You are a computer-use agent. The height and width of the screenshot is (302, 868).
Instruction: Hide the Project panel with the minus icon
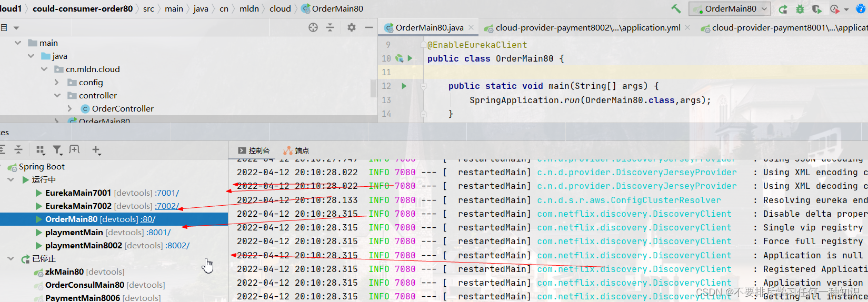[x=369, y=27]
